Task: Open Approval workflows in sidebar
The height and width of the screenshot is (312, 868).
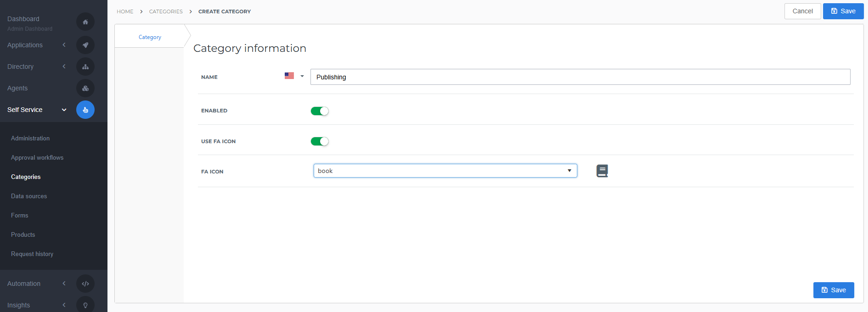Action: click(37, 157)
